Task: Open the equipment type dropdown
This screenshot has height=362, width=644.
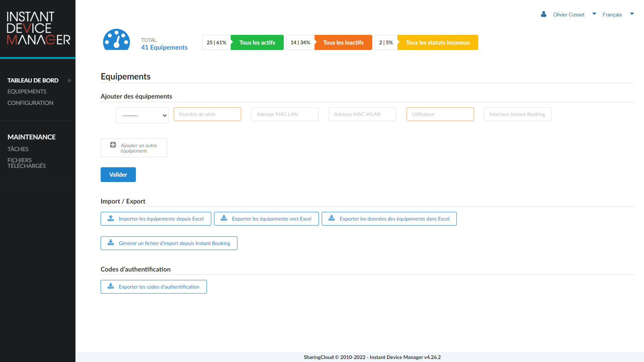Action: pyautogui.click(x=142, y=115)
